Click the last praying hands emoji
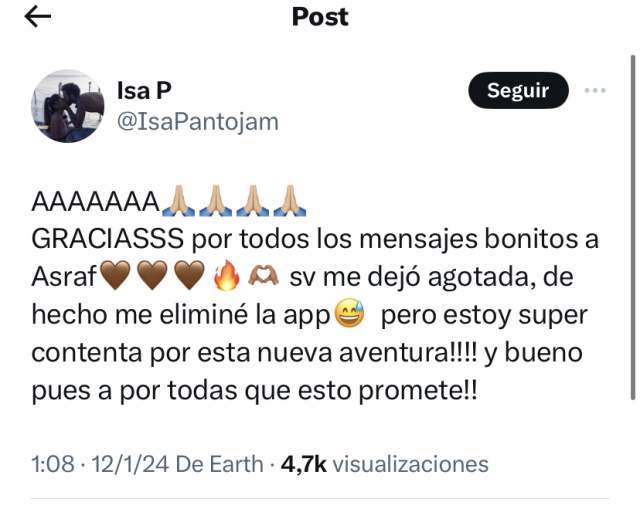Image resolution: width=640 pixels, height=509 pixels. (x=289, y=200)
